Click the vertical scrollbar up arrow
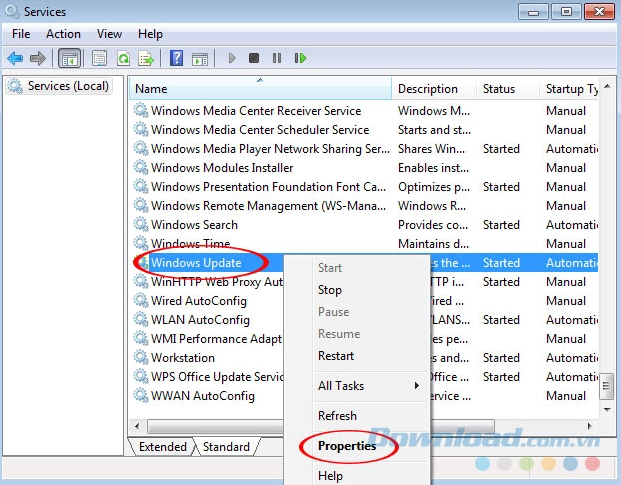 pos(607,86)
